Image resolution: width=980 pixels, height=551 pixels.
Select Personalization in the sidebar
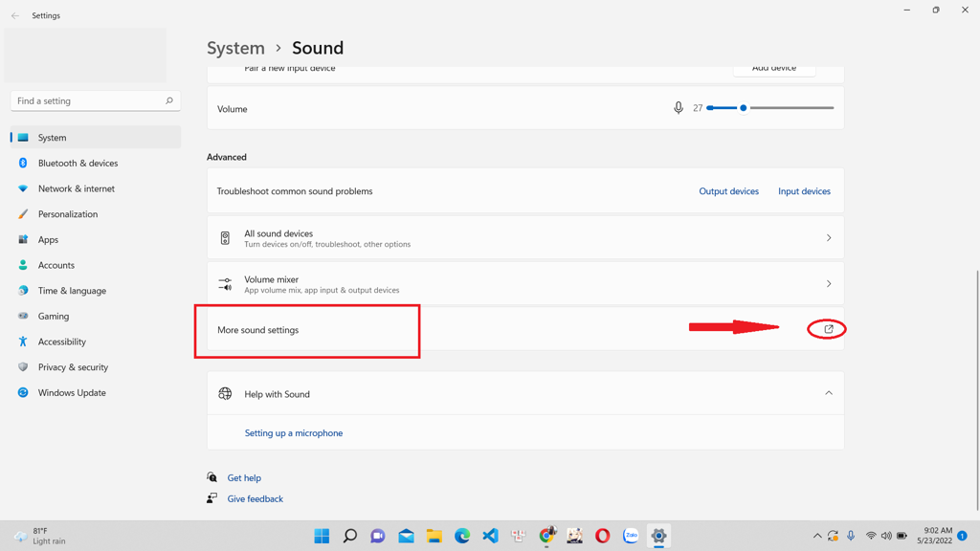click(x=96, y=214)
